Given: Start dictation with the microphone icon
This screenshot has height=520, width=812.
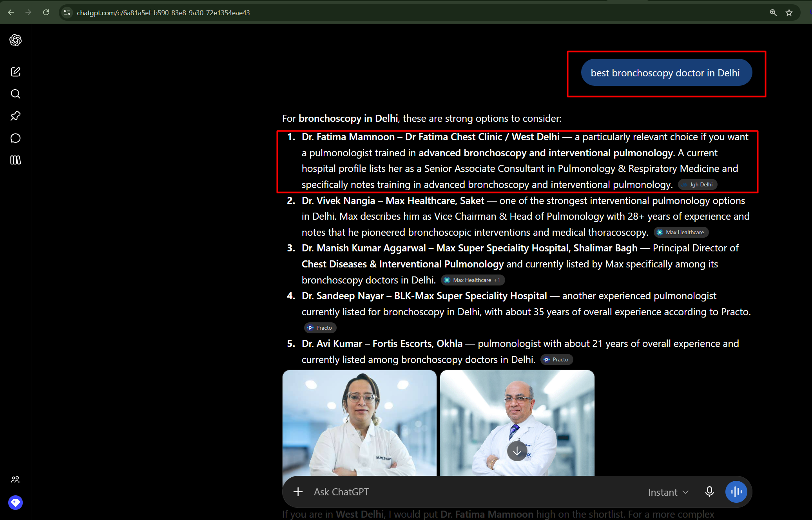Looking at the screenshot, I should (709, 492).
